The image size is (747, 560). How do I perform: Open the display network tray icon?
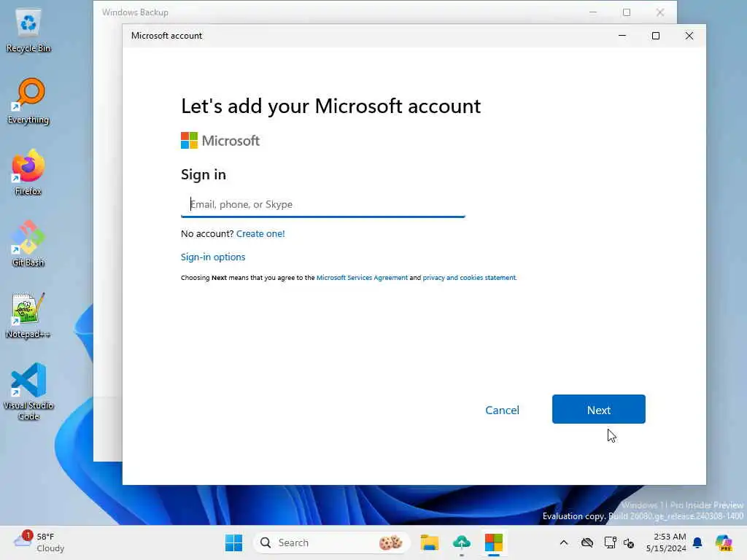[610, 542]
